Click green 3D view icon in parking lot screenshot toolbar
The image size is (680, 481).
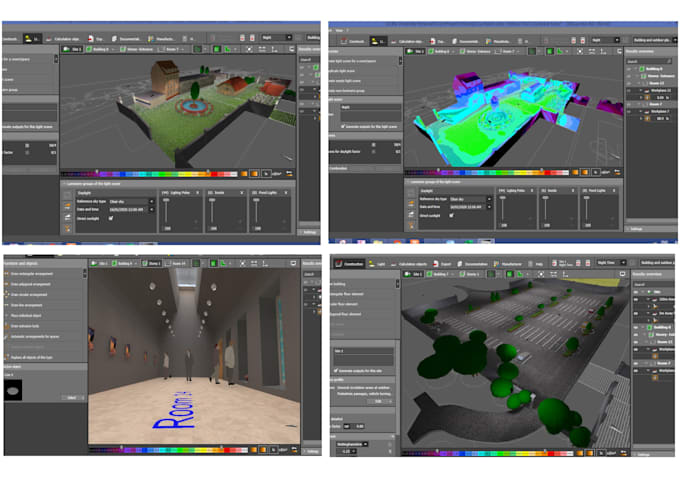510,274
